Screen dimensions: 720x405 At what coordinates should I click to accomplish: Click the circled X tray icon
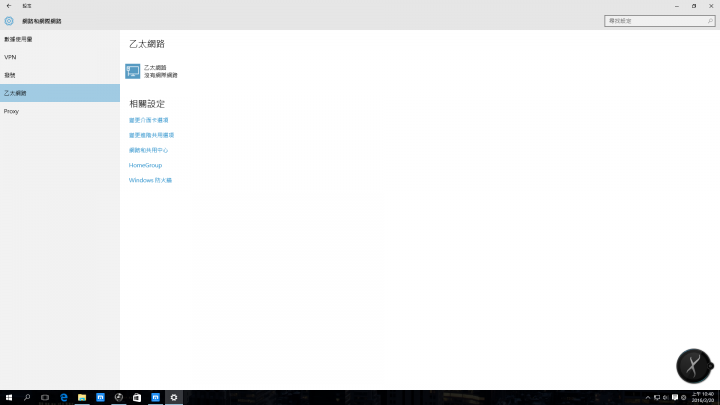tap(683, 398)
